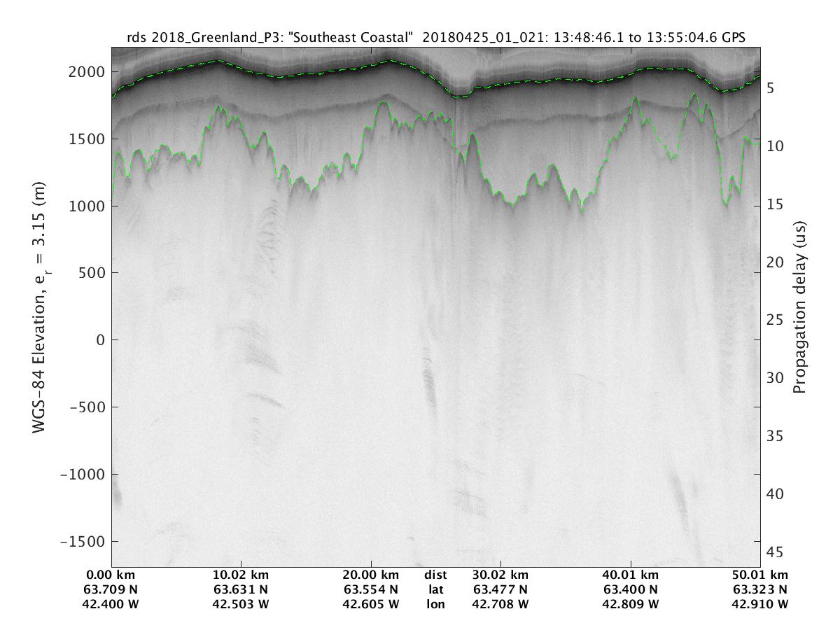Click the 42.605 W longitude label
The width and height of the screenshot is (840, 630).
(370, 604)
